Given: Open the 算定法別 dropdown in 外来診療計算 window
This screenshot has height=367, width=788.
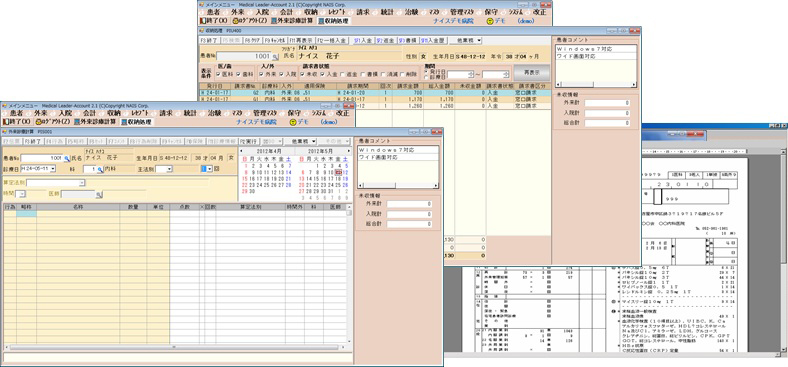Looking at the screenshot, I should [82, 182].
